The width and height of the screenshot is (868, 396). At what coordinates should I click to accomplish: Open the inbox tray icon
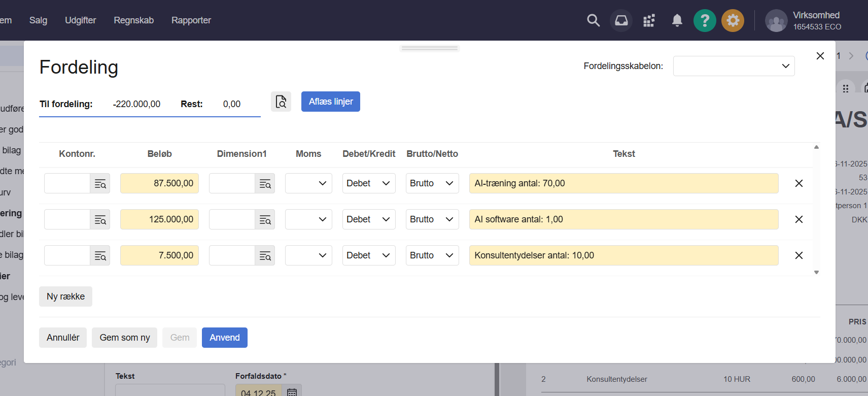pos(621,20)
